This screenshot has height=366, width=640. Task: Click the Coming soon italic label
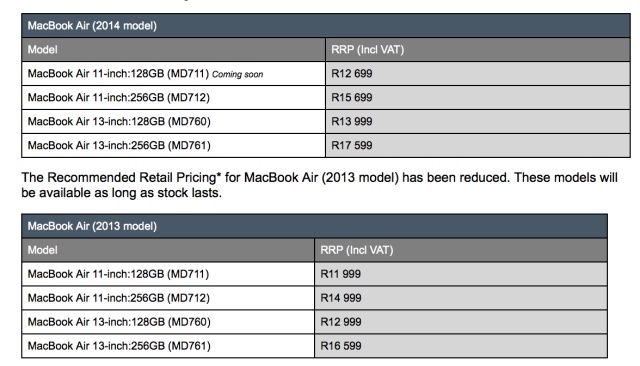[x=238, y=74]
